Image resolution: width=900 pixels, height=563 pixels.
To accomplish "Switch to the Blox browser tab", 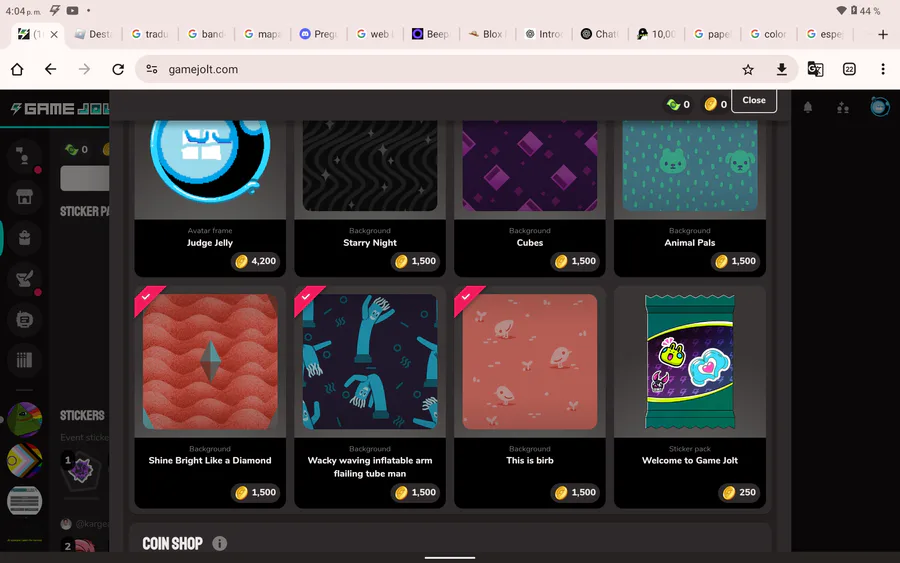I will coord(486,34).
